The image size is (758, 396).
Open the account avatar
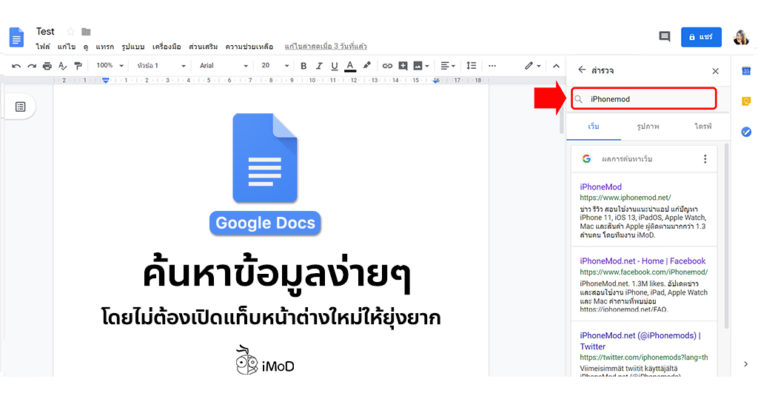click(741, 37)
